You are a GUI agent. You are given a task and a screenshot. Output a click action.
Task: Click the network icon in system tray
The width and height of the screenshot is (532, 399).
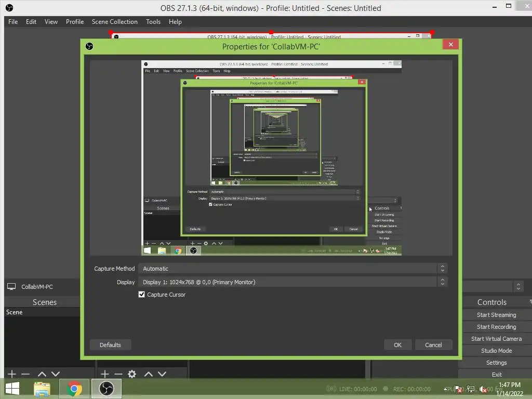(471, 390)
